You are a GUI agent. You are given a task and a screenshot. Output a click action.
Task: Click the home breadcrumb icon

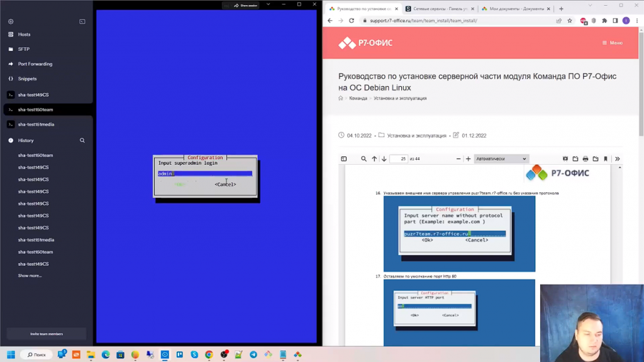pyautogui.click(x=340, y=98)
